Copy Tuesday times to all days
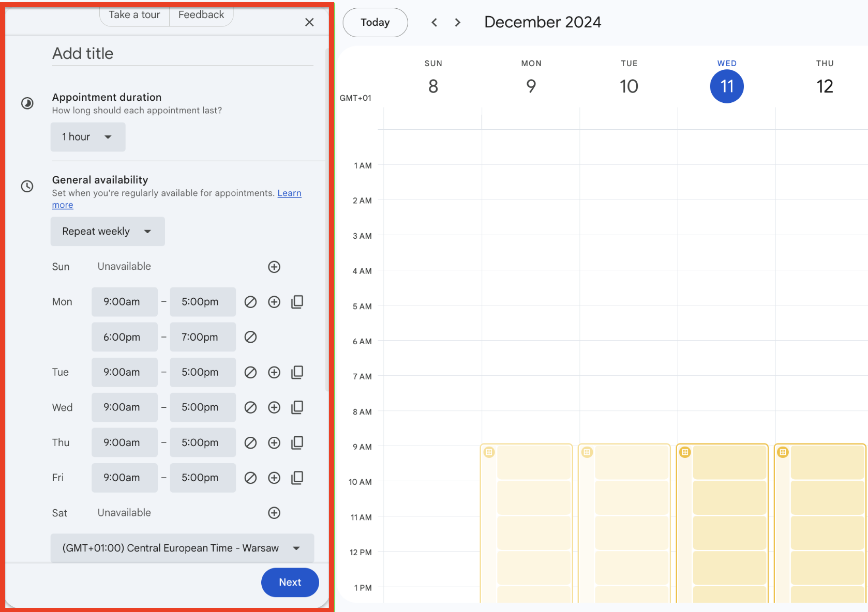This screenshot has width=868, height=612. click(297, 372)
